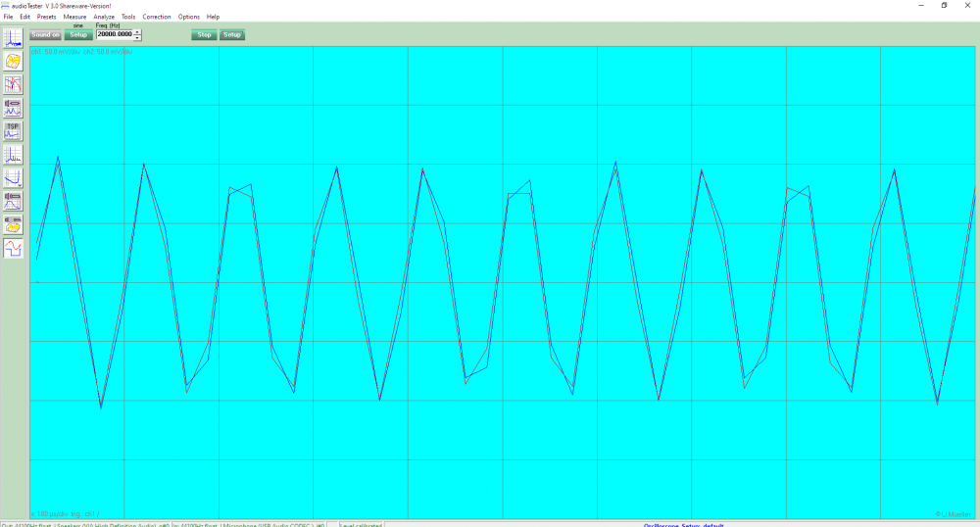
Task: Select the distortion curve measurement icon
Action: coord(13,178)
